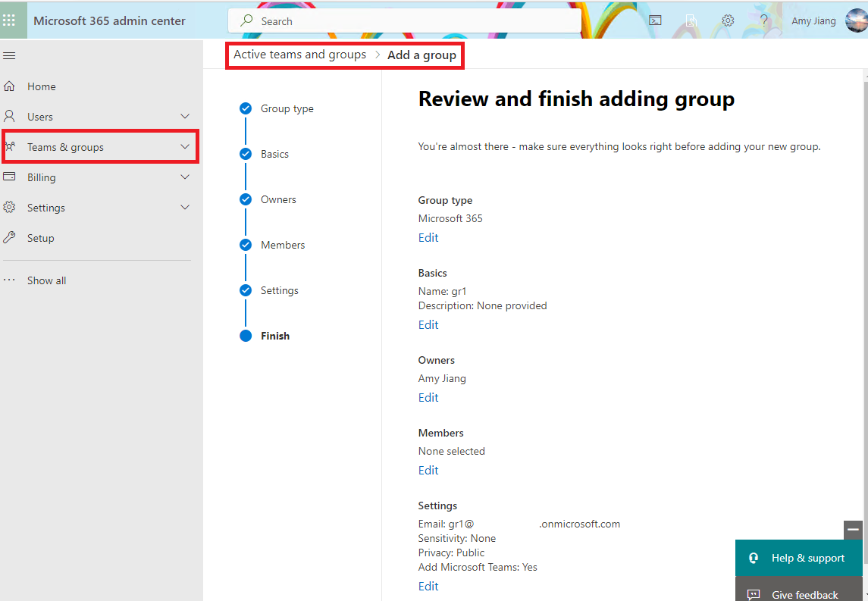The image size is (868, 601).
Task: Go to the Owners wizard step
Action: click(278, 199)
